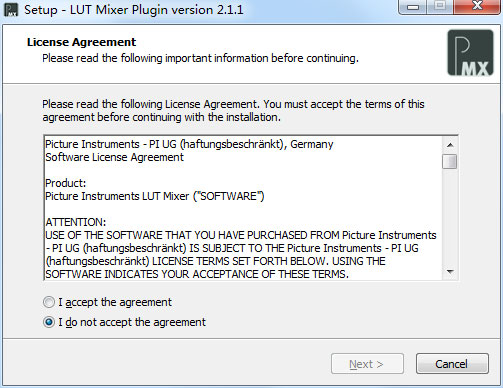Click the empty scrollbar track below the thumb

point(450,217)
